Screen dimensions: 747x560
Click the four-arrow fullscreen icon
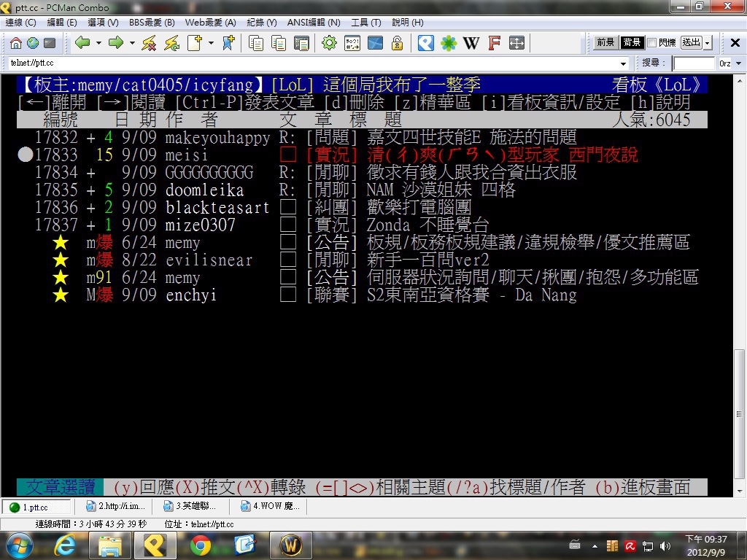coord(517,43)
